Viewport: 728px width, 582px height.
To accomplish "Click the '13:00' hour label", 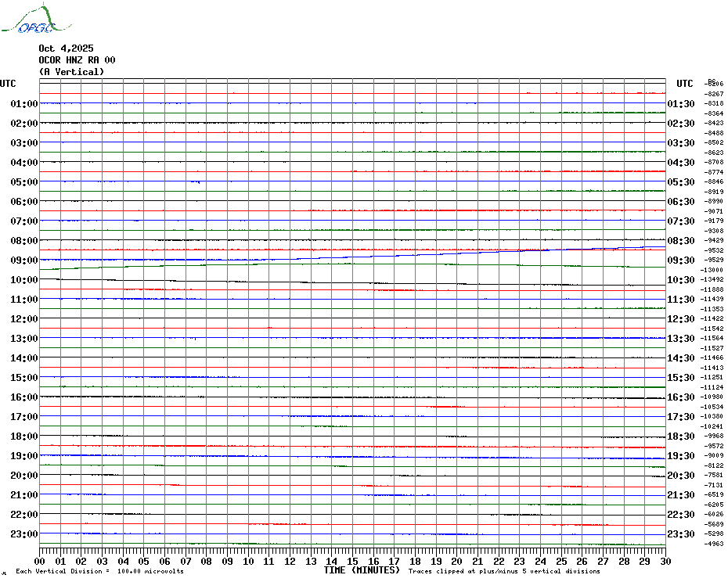I will pyautogui.click(x=24, y=339).
